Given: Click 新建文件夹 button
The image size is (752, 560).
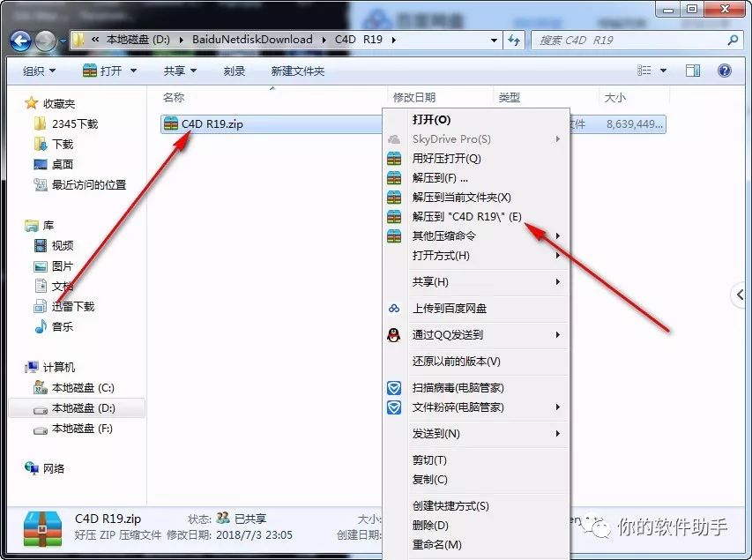Looking at the screenshot, I should (297, 71).
